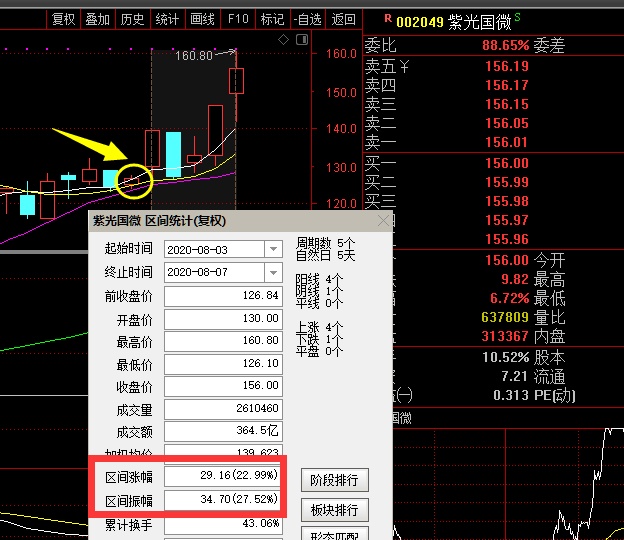Click the 板块排行 button
Image resolution: width=624 pixels, height=540 pixels.
click(334, 510)
